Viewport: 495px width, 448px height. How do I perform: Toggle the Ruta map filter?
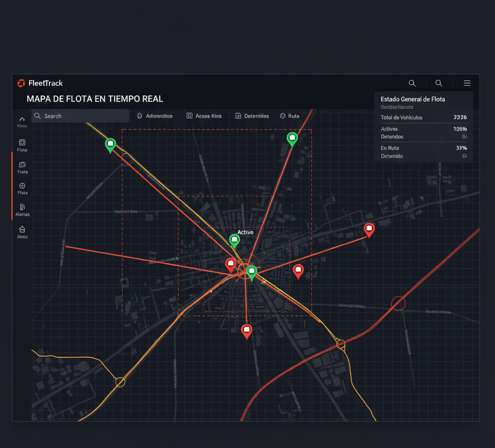290,116
